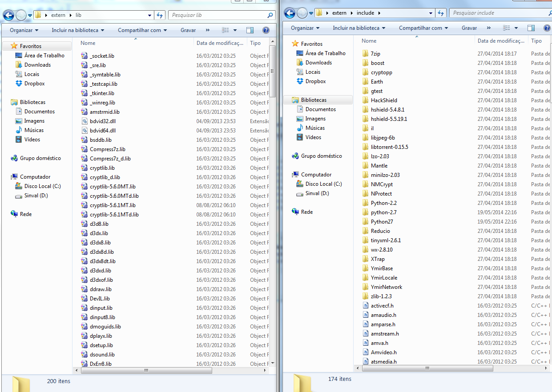Open Disco Local (C:) in lib window sidebar
552x392 pixels.
coord(42,186)
